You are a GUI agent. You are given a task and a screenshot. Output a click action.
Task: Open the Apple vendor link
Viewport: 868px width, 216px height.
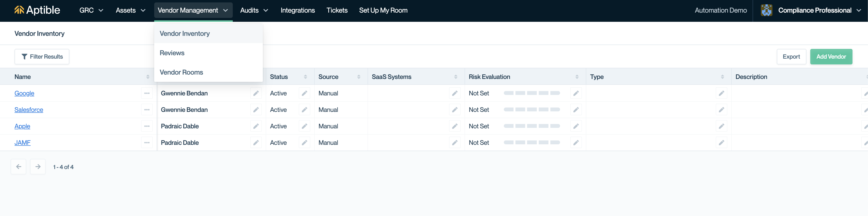tap(22, 126)
